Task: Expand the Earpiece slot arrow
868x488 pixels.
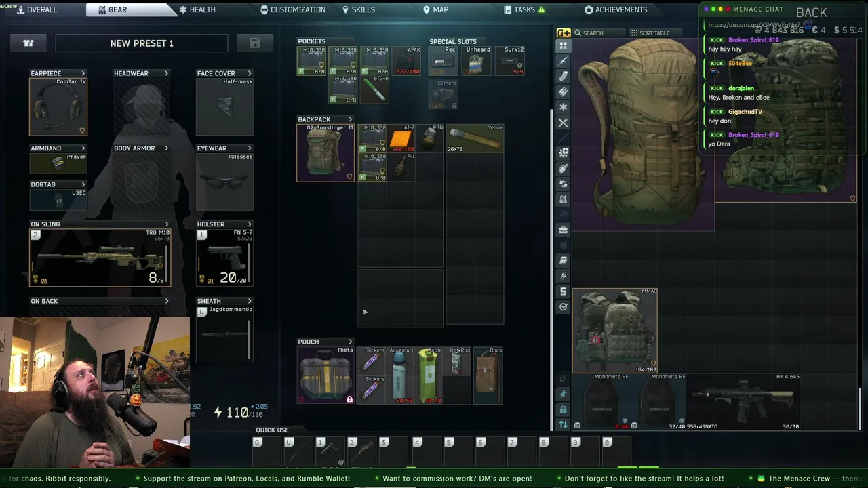Action: (83, 73)
